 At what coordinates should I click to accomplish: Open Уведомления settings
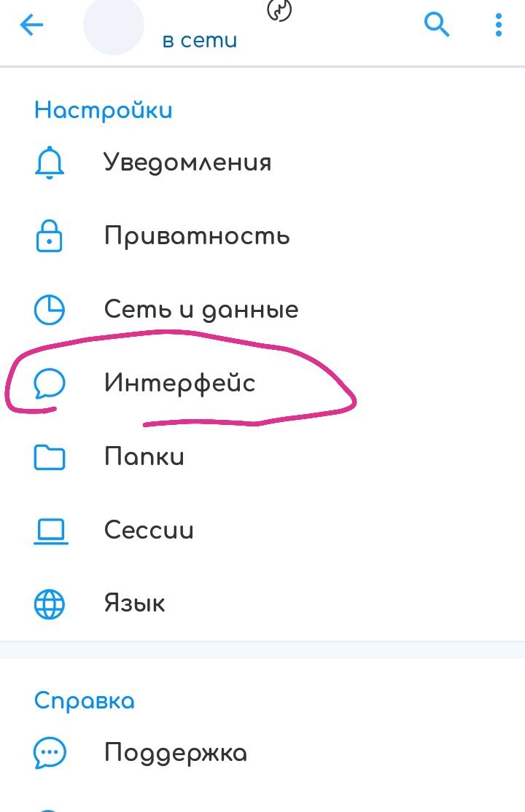click(x=262, y=163)
